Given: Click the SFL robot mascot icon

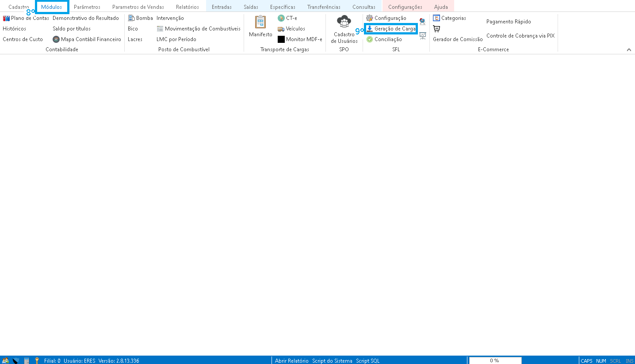Looking at the screenshot, I should [x=423, y=21].
